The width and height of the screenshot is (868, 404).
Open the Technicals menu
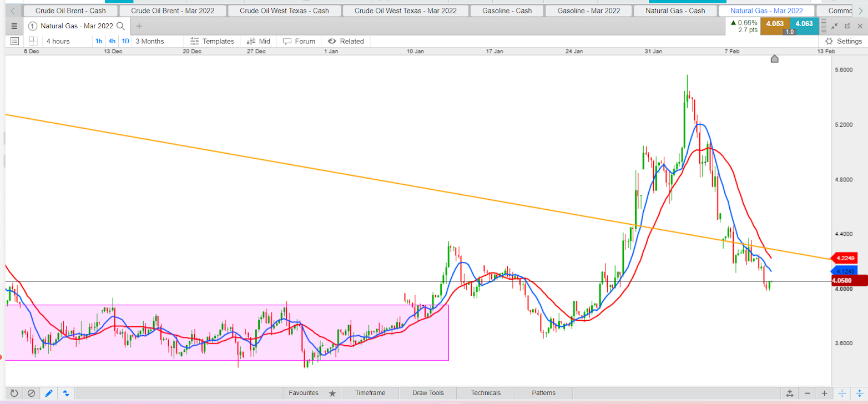486,393
